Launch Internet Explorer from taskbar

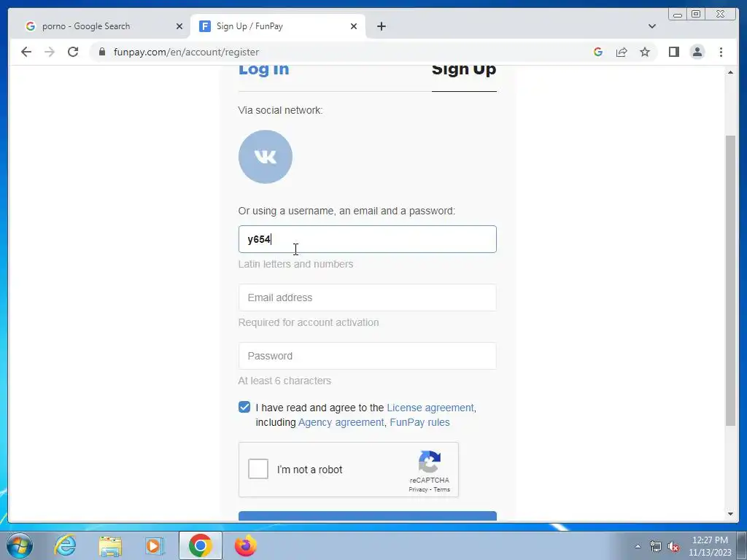point(65,545)
